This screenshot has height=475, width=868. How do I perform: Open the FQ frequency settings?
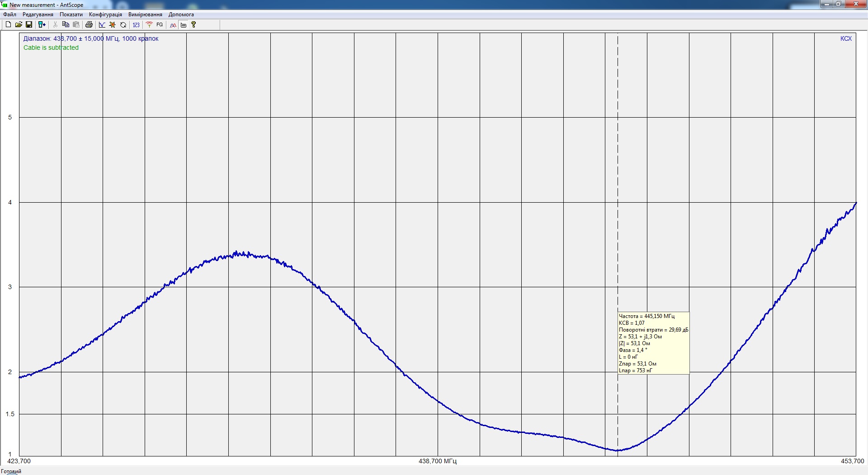pyautogui.click(x=160, y=25)
